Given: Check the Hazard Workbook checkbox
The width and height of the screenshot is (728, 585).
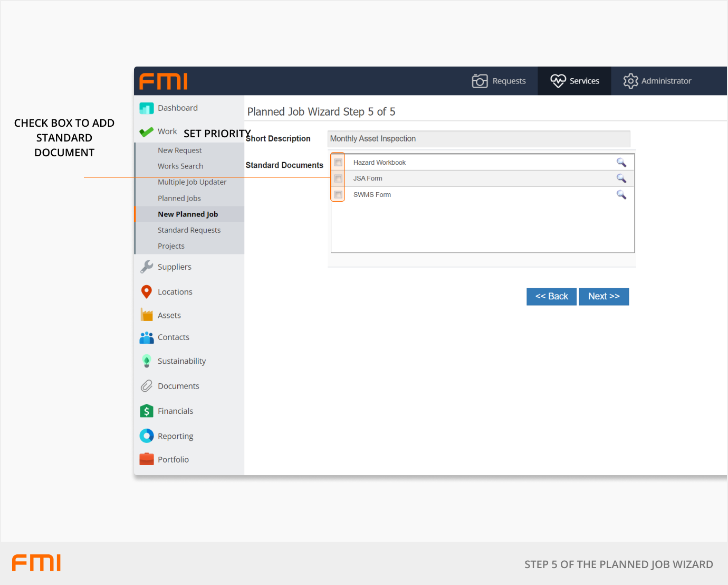Looking at the screenshot, I should coord(338,163).
